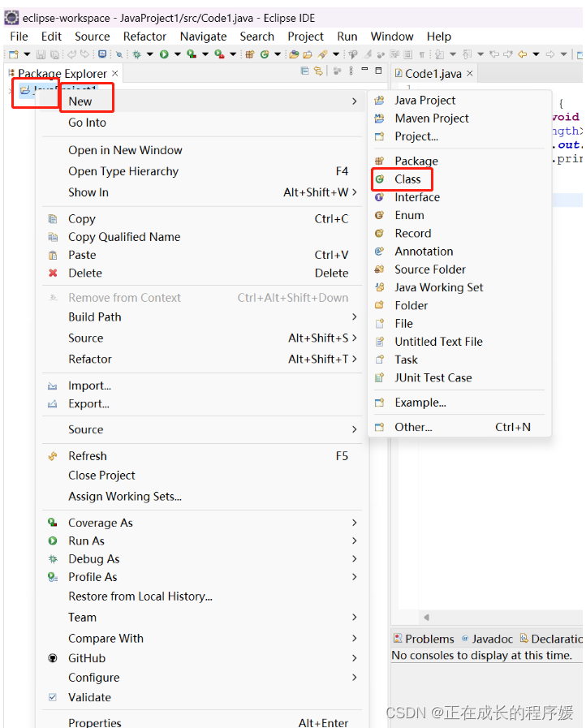Click the New Java Class toolbar icon
This screenshot has width=586, height=728.
(x=265, y=54)
